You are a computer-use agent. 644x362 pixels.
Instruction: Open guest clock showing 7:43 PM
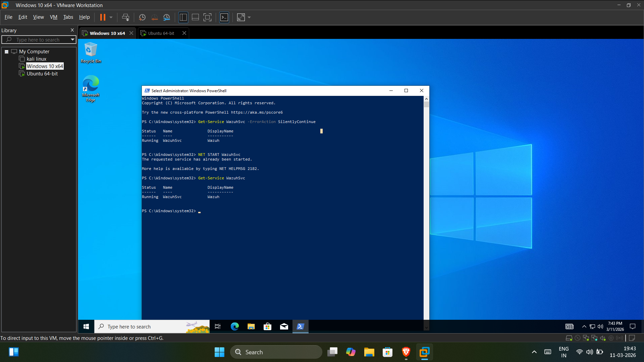tap(615, 326)
